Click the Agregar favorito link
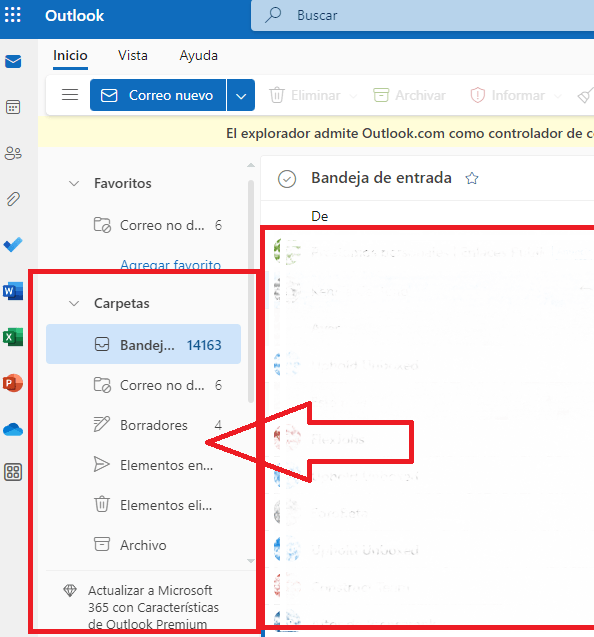The width and height of the screenshot is (594, 637). 171,264
